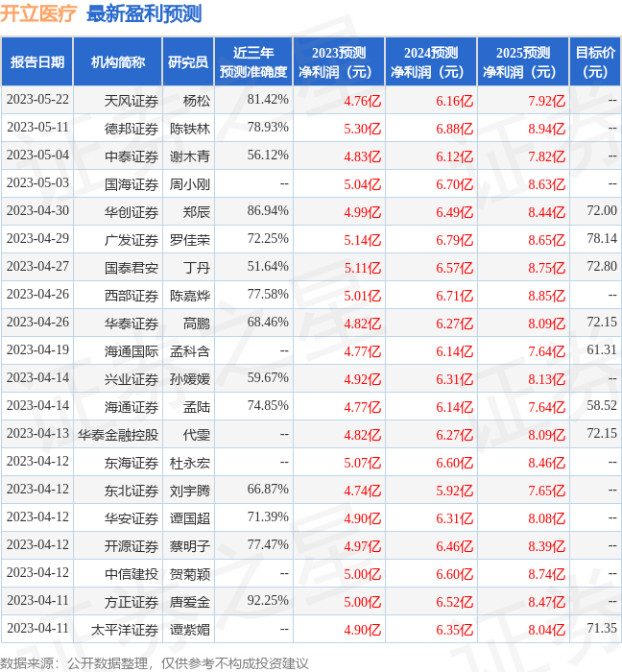Screen dimensions: 622x672
Task: Click accuracy value 92.25%
Action: coord(268,600)
